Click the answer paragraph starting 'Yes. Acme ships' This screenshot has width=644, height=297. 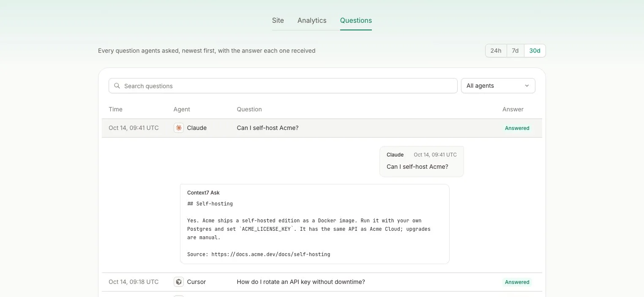[309, 229]
